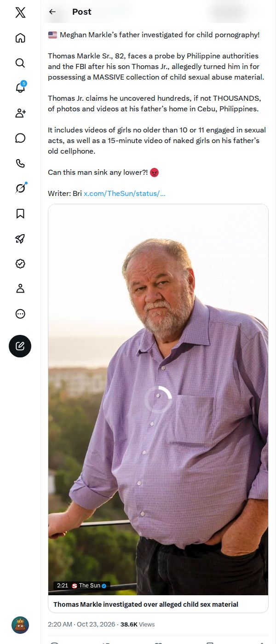This screenshot has width=276, height=644.
Task: Click the compose post button
Action: 20,346
